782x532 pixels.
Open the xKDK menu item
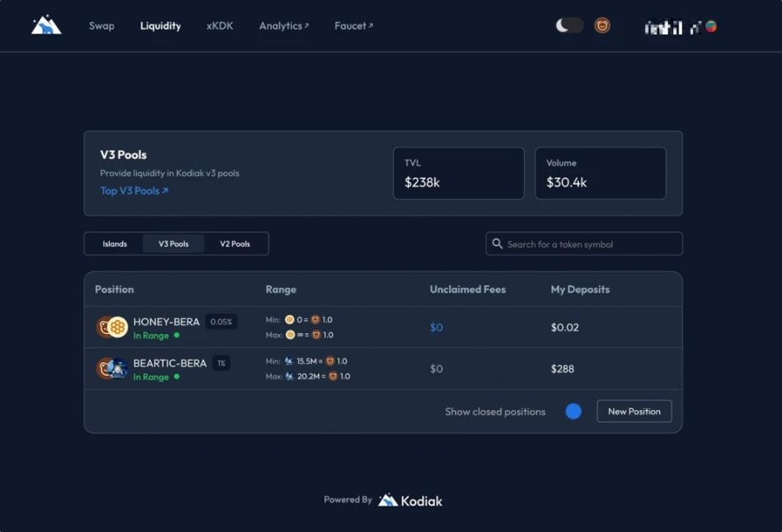click(x=220, y=26)
